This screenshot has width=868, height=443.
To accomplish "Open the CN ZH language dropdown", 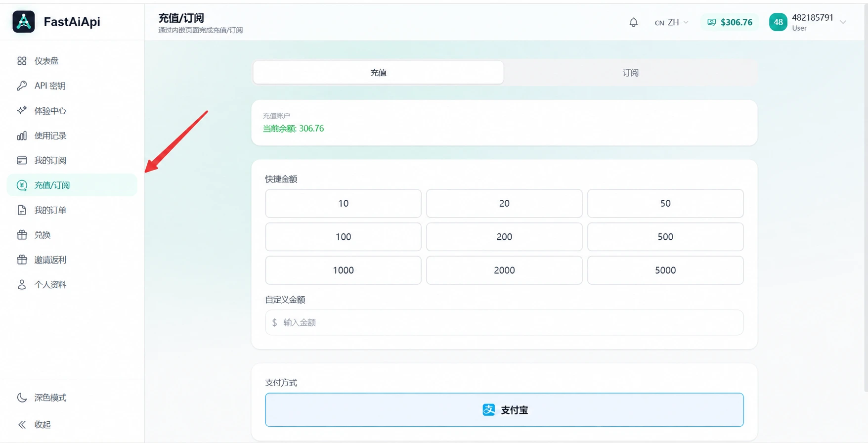I will click(x=671, y=22).
